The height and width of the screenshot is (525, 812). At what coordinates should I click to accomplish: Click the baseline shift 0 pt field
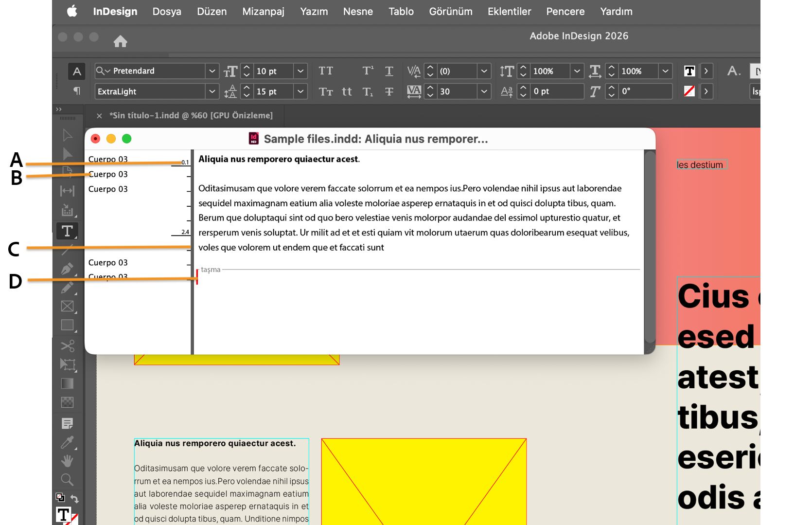coord(556,91)
